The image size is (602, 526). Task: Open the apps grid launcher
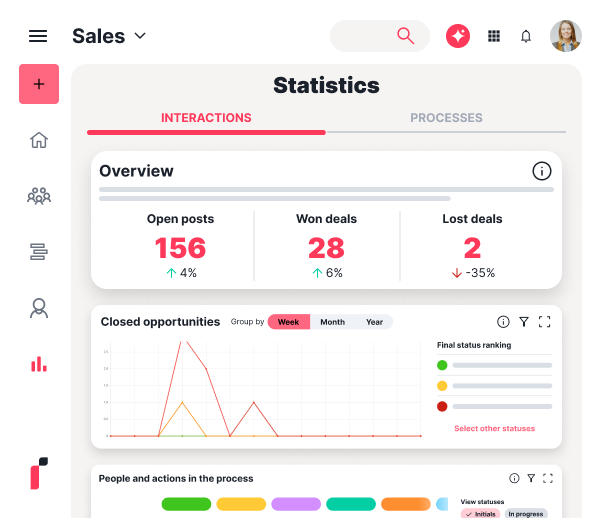tap(493, 36)
